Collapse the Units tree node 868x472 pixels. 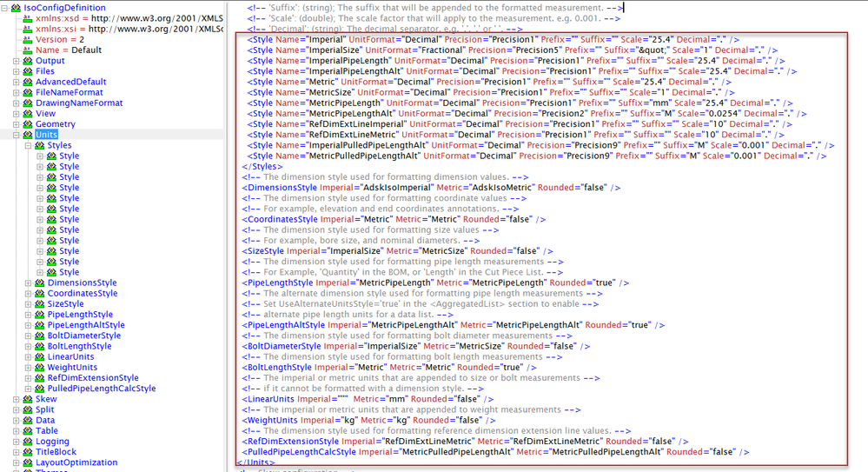[16, 135]
